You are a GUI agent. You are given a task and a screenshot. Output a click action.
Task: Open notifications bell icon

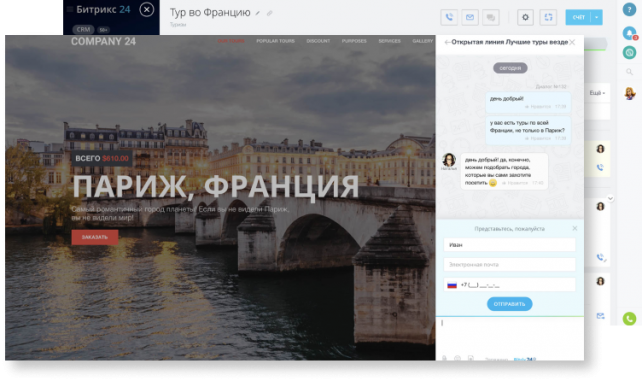pos(629,33)
